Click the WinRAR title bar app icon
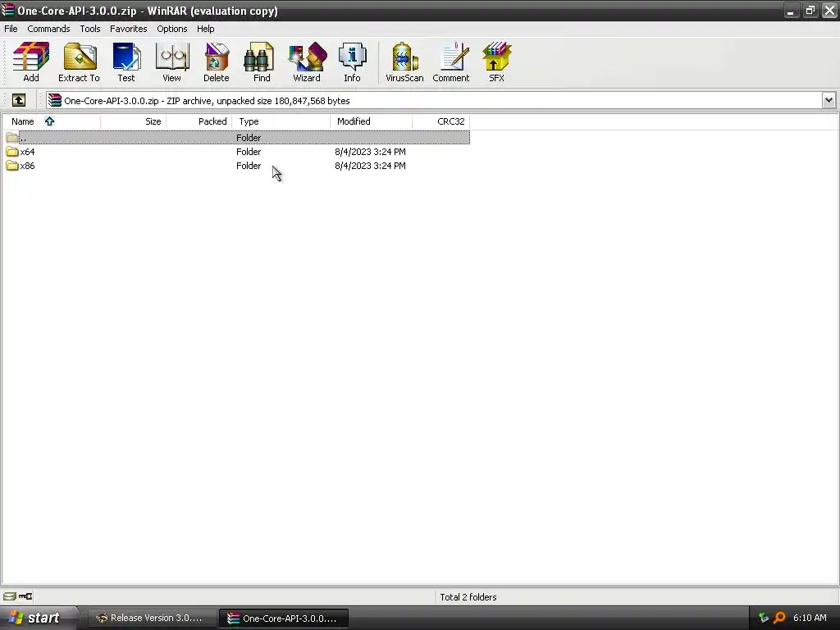 tap(8, 10)
